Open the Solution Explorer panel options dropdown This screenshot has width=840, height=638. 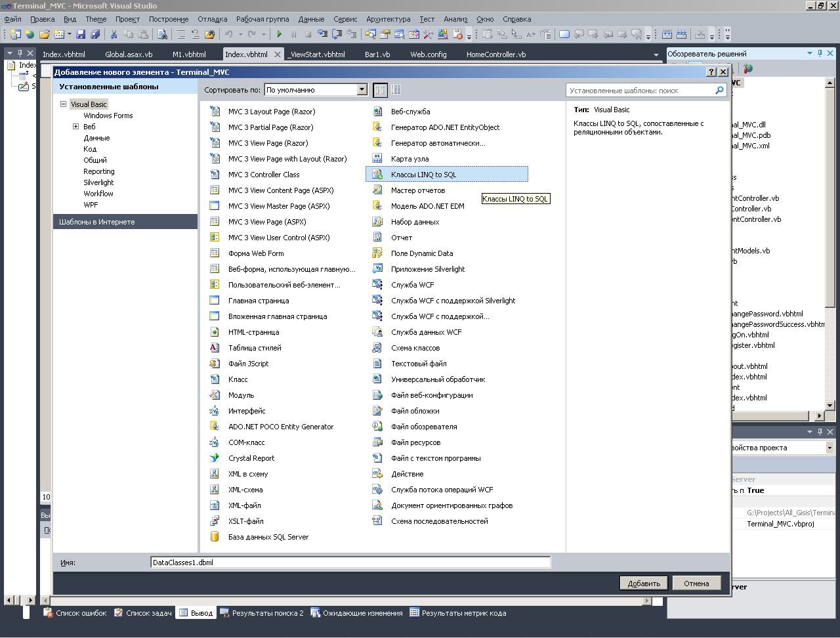point(809,54)
